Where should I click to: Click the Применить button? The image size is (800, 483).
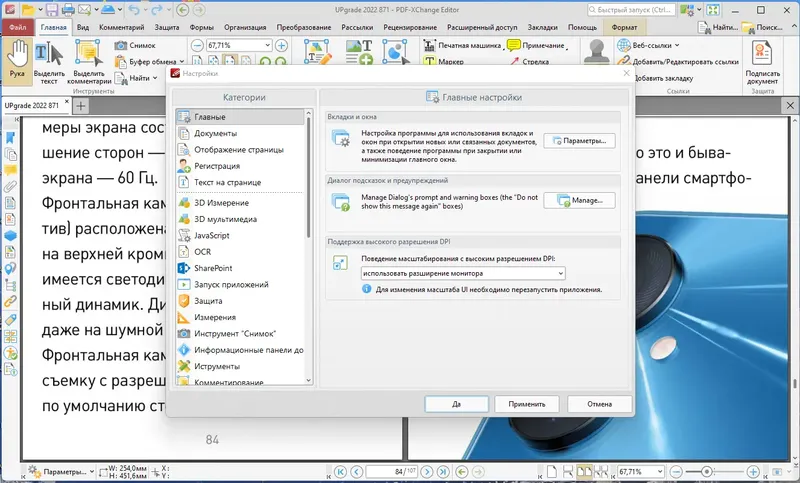click(527, 404)
